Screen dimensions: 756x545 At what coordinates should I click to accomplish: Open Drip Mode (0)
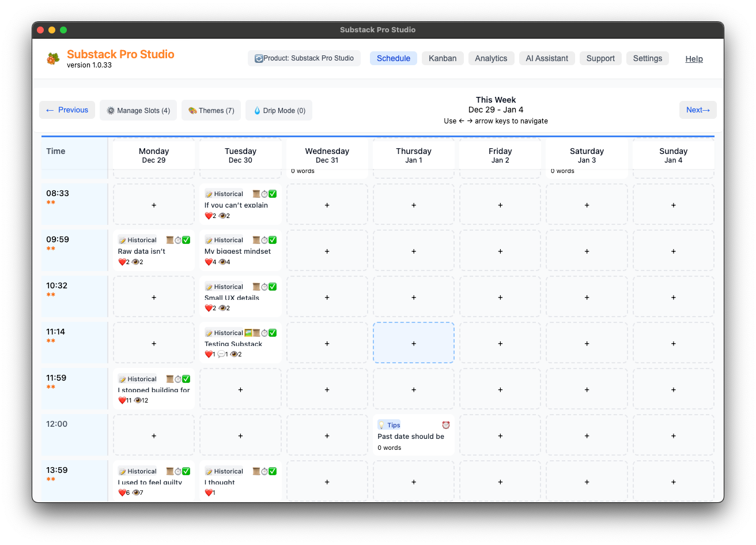(x=279, y=110)
